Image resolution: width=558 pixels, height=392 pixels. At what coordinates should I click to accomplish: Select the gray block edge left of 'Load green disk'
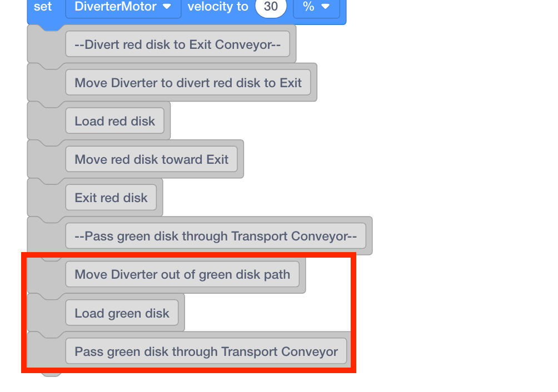coord(46,314)
